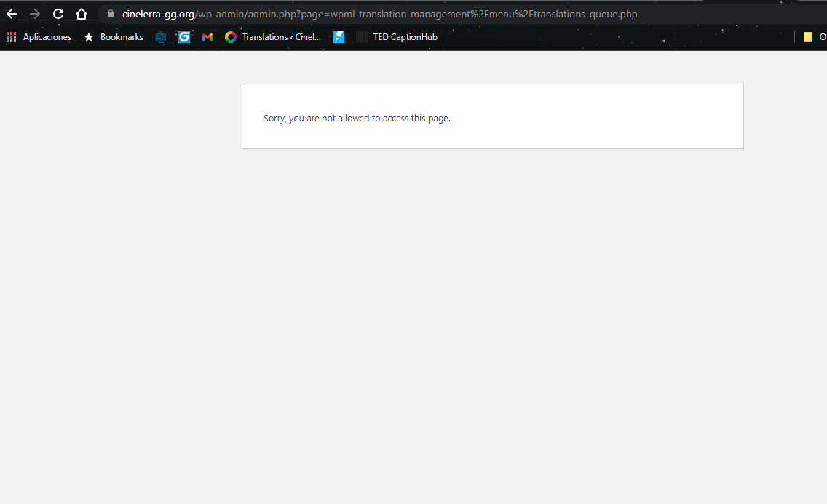Reload the current page
Viewport: 827px width, 504px height.
pos(58,14)
